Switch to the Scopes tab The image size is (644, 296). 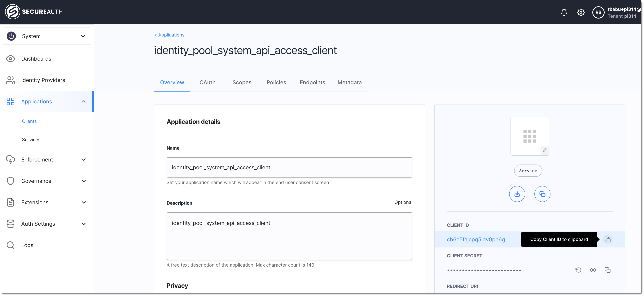coord(242,82)
